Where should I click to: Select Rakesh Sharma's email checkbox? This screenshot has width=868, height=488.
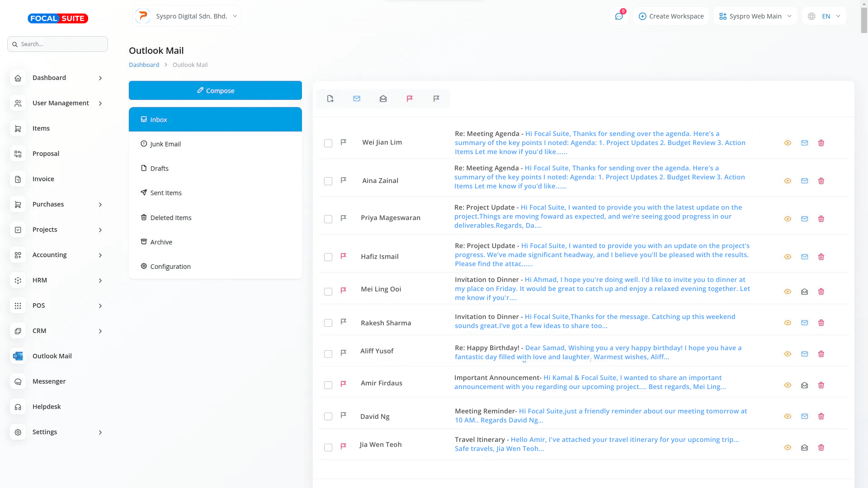click(x=328, y=323)
